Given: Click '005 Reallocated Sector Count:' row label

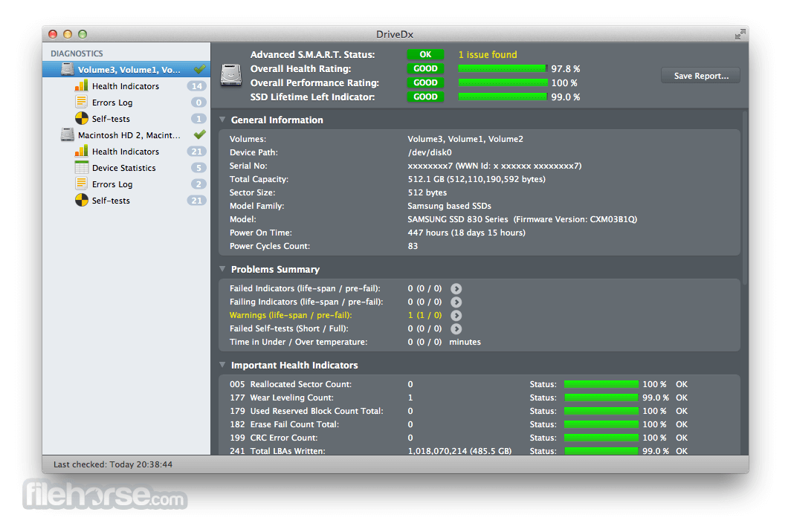Looking at the screenshot, I should pyautogui.click(x=291, y=384).
